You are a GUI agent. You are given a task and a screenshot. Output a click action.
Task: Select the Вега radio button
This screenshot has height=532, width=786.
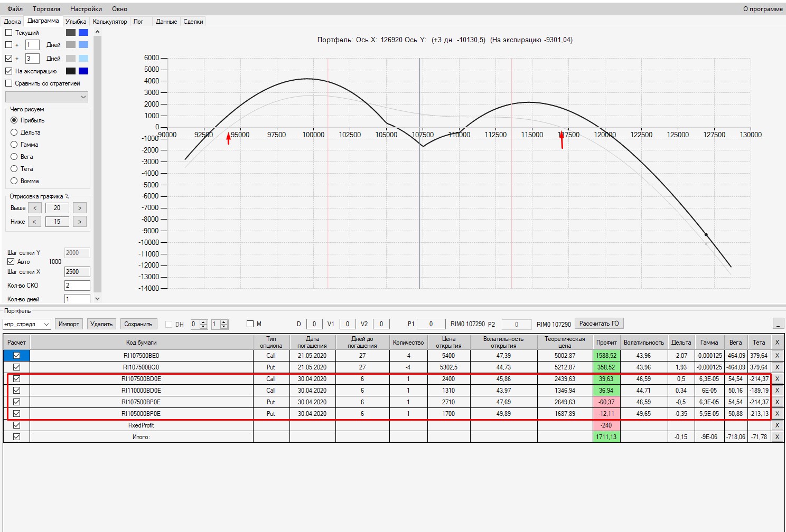pos(14,157)
